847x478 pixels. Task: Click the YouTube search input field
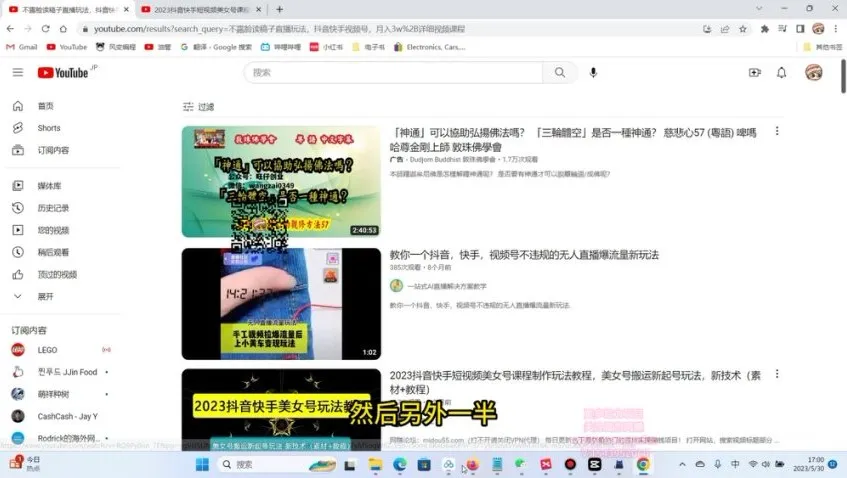coord(393,72)
